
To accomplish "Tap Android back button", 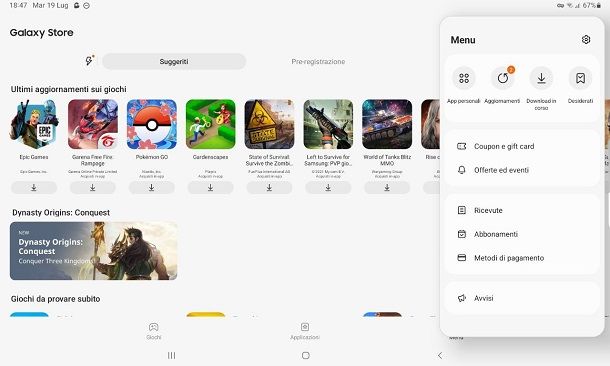I will 440,355.
